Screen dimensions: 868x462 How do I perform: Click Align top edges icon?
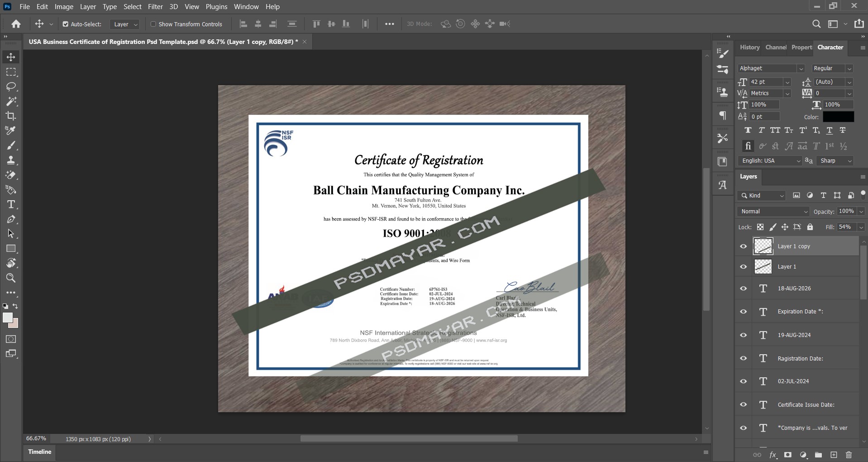tap(316, 24)
